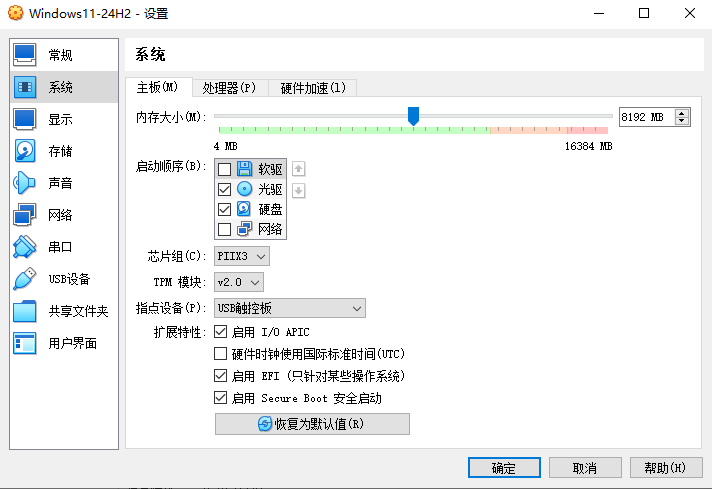
Task: Select hard disk icon in boot order
Action: 244,209
